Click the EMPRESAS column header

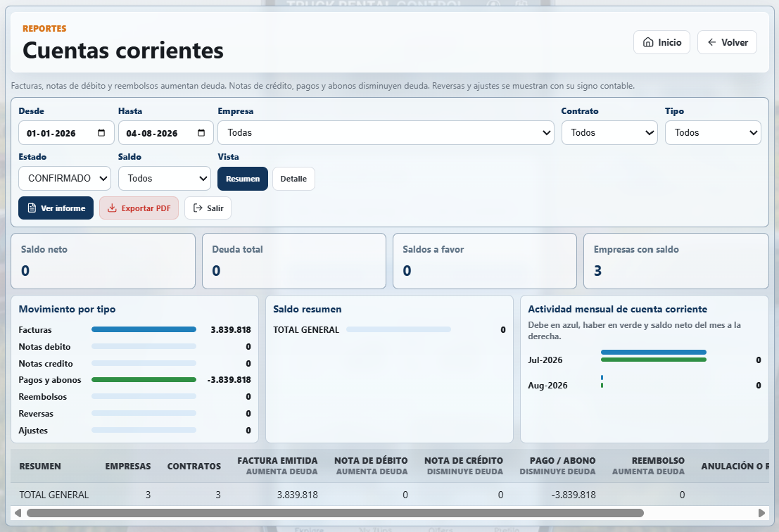coord(127,467)
